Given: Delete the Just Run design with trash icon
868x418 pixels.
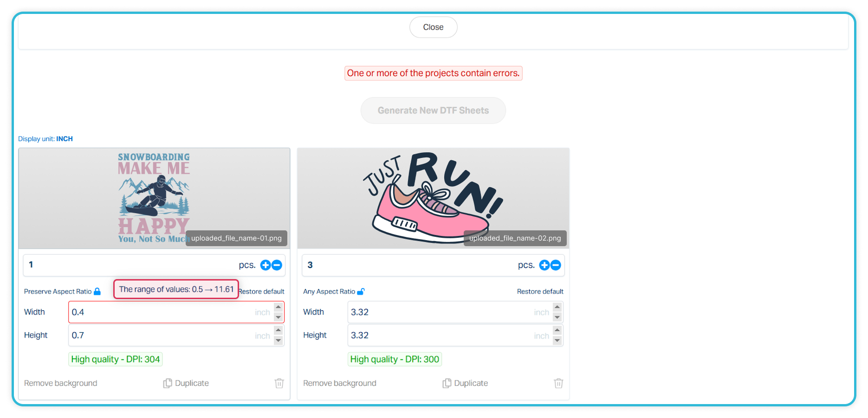Looking at the screenshot, I should coord(558,383).
